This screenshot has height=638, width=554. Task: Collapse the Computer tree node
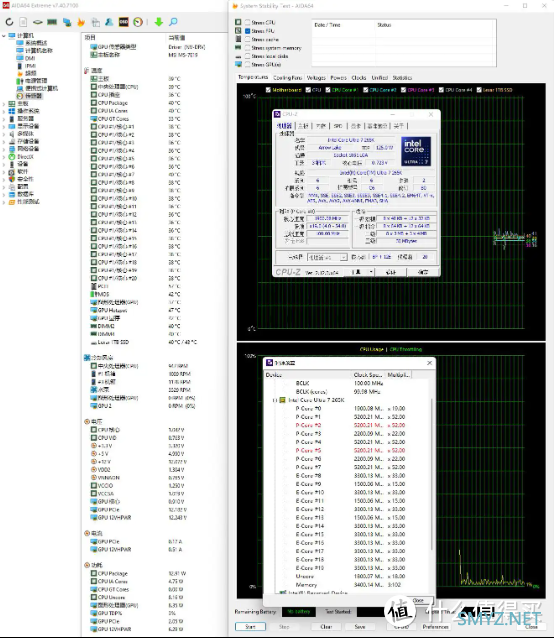(4, 36)
